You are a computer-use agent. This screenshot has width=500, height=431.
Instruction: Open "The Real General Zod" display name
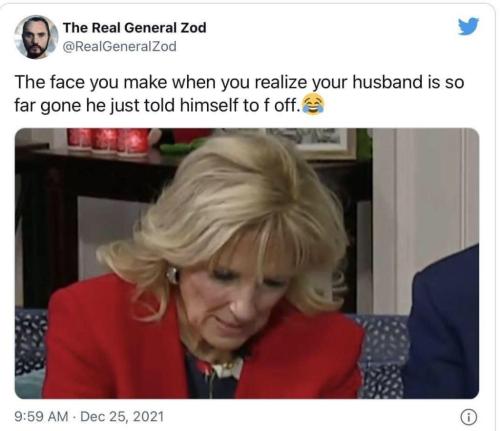(134, 27)
